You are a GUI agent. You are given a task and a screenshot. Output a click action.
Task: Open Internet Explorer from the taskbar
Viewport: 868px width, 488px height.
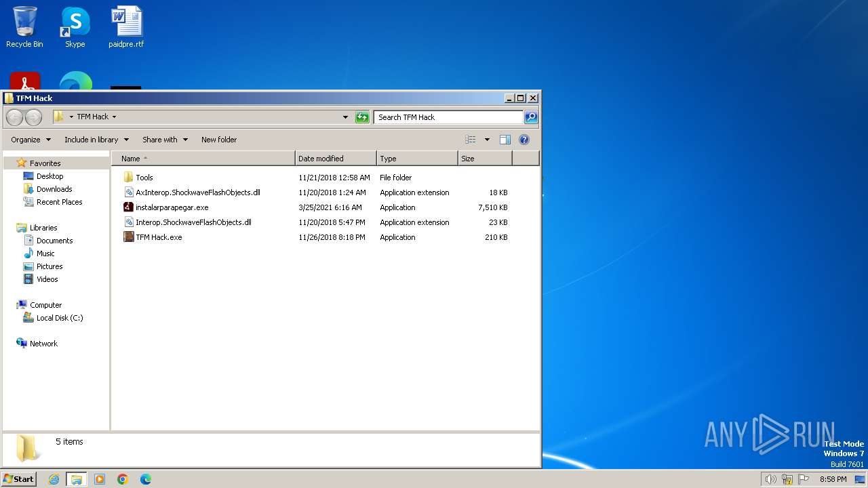pos(54,479)
